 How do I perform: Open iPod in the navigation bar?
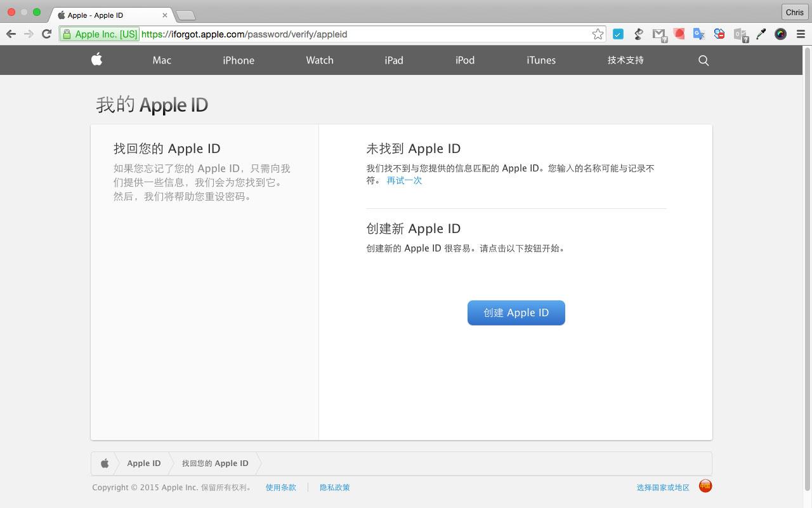click(465, 60)
